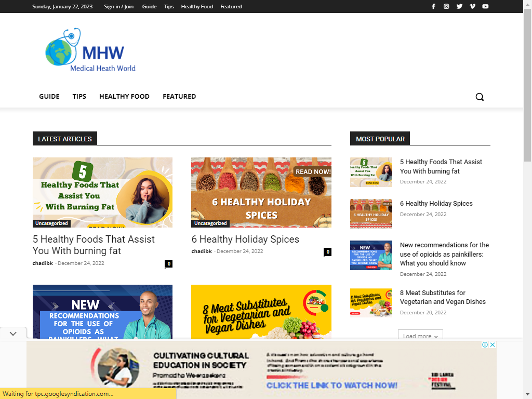Click Uncategorized tag on Holiday Spices image
Image resolution: width=532 pixels, height=399 pixels.
coord(210,223)
